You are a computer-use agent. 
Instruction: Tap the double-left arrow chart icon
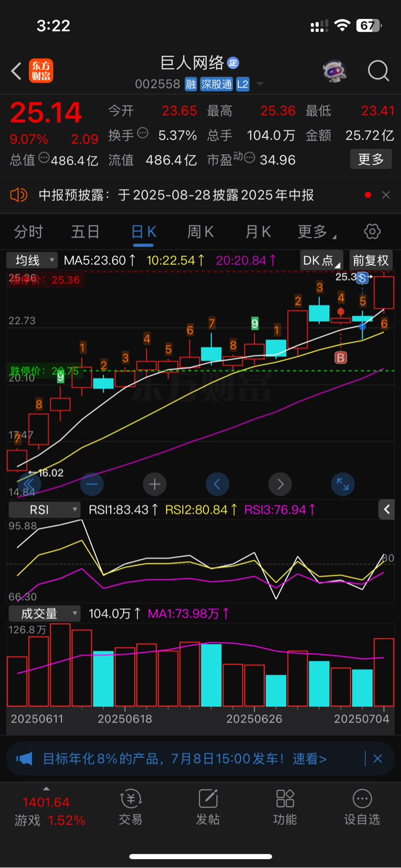tap(29, 484)
